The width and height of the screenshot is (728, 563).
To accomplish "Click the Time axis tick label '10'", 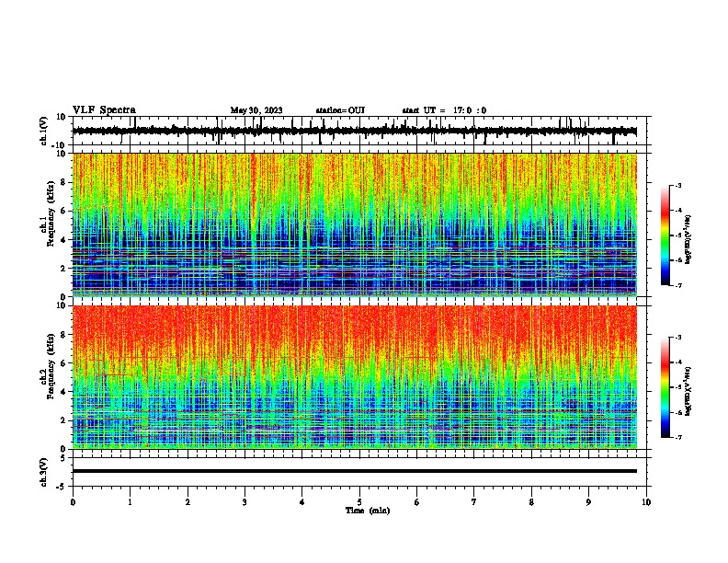I will coord(646,502).
